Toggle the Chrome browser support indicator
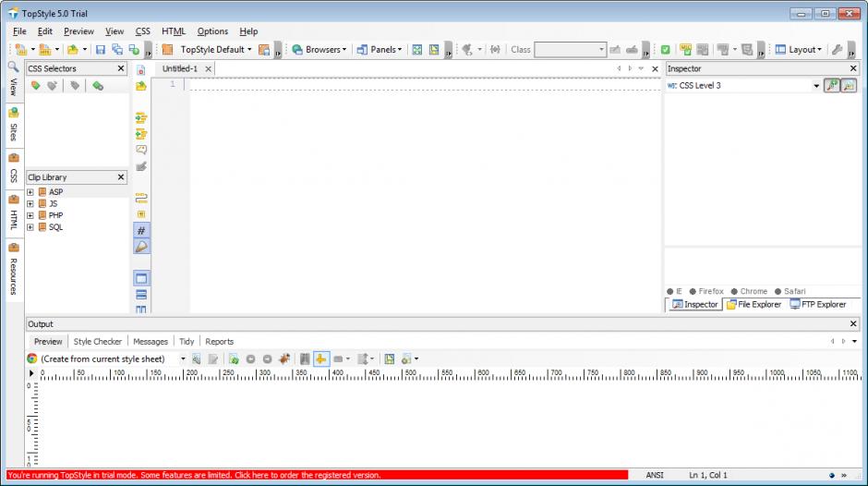The width and height of the screenshot is (868, 486). (749, 291)
